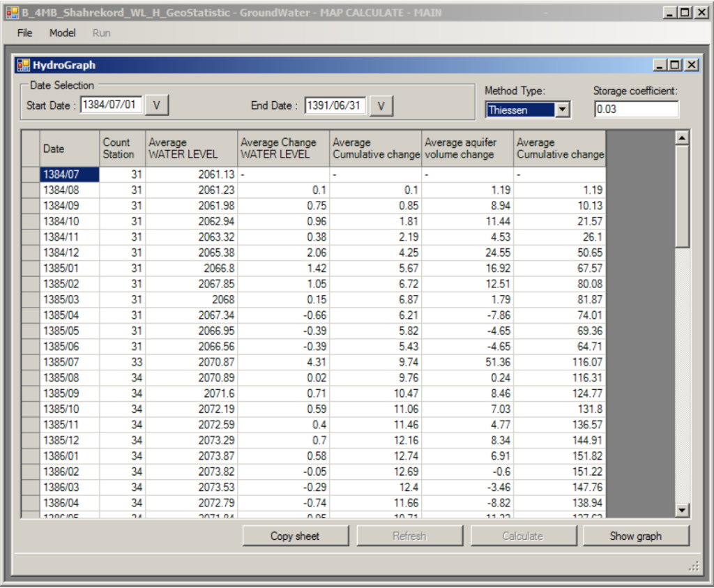Image resolution: width=714 pixels, height=588 pixels.
Task: Click the Start Date text field
Action: coord(112,105)
